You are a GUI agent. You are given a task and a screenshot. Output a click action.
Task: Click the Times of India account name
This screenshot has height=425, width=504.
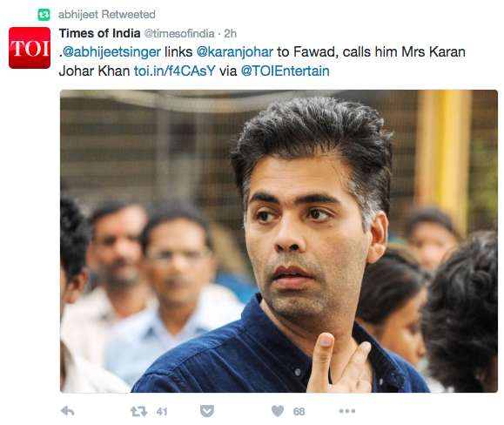coord(99,33)
